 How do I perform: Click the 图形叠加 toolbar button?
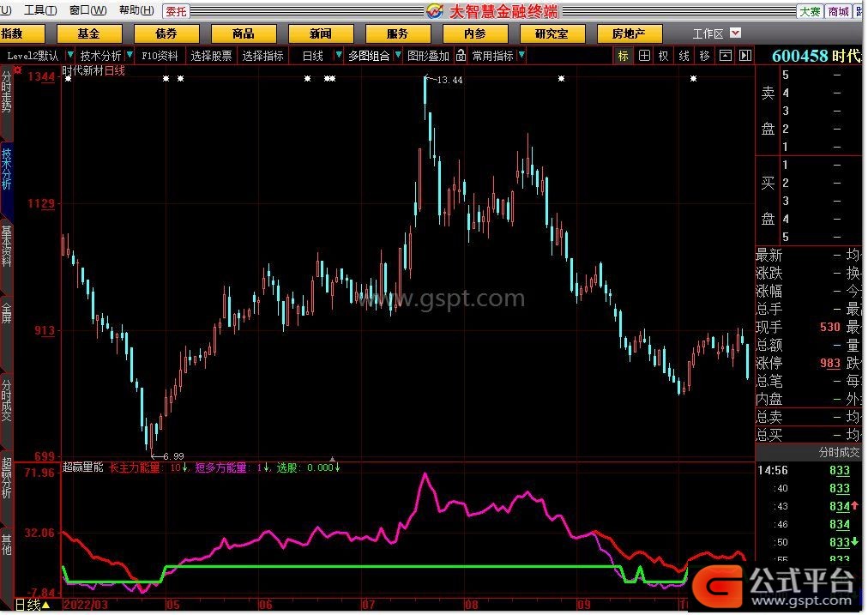tap(428, 56)
